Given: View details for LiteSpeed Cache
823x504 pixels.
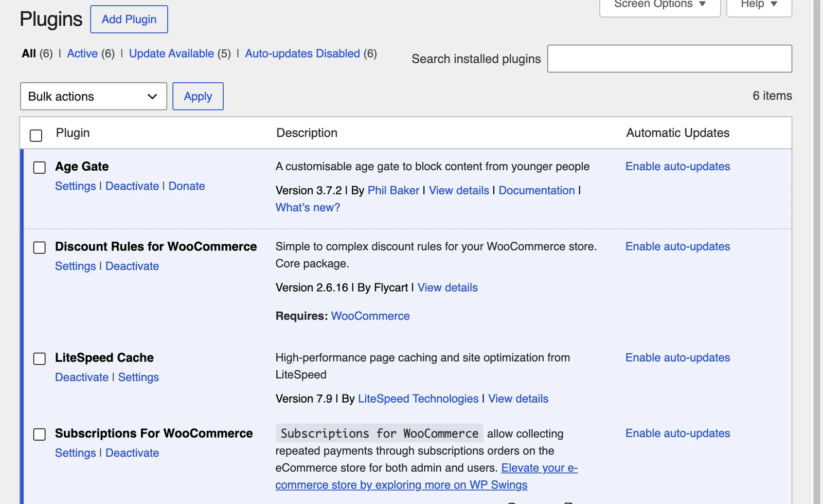Looking at the screenshot, I should [518, 399].
